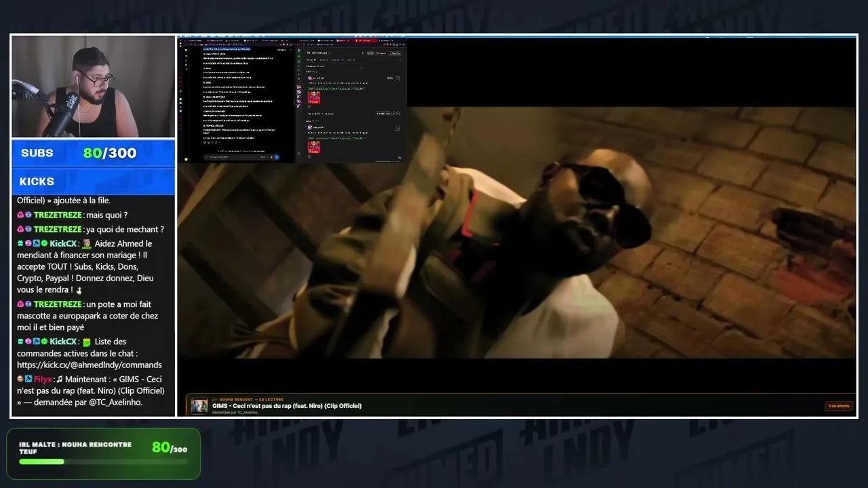The width and height of the screenshot is (868, 488).
Task: Click the sound request album thumbnail
Action: click(x=199, y=405)
